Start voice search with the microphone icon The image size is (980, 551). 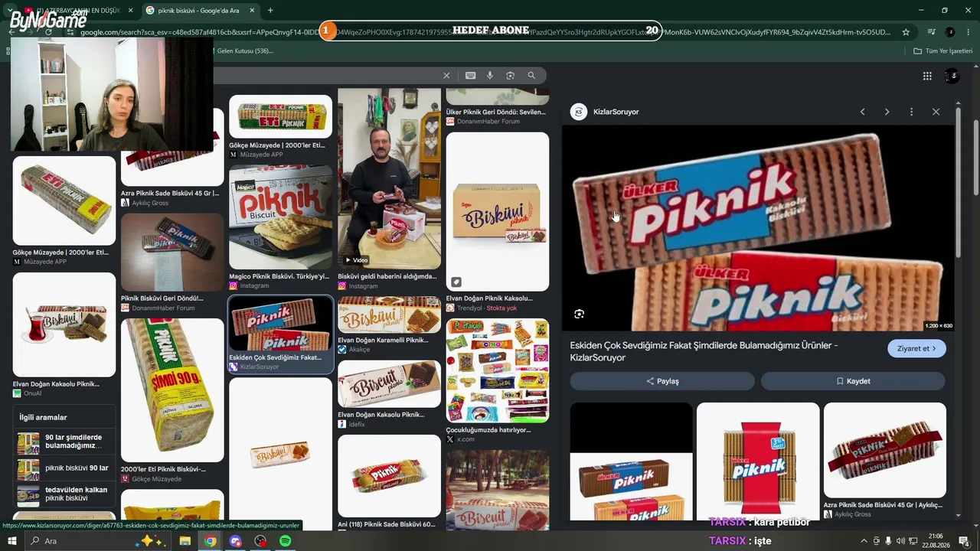[490, 76]
